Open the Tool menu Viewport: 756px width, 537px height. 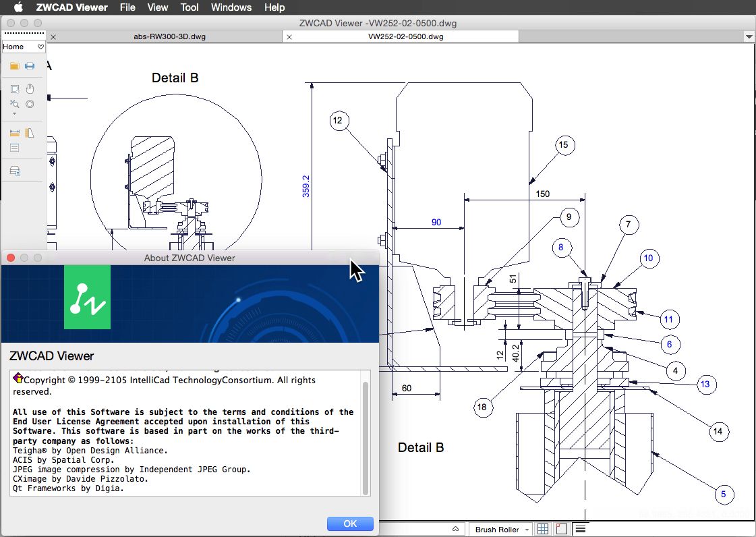click(x=189, y=7)
